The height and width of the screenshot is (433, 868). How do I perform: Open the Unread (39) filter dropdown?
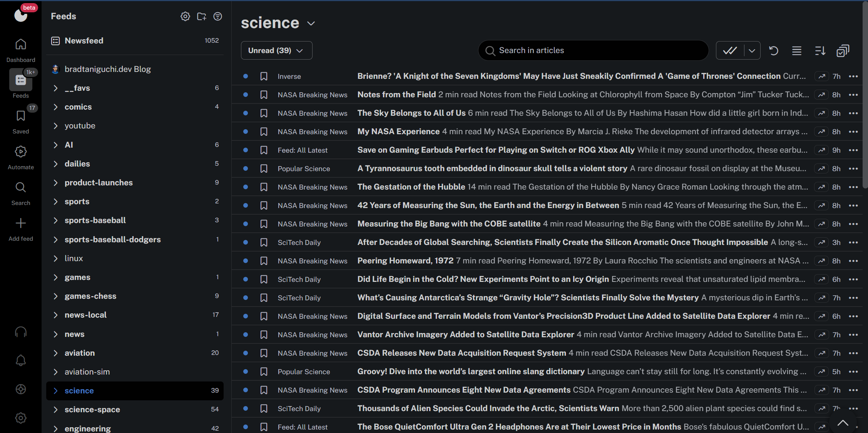276,50
